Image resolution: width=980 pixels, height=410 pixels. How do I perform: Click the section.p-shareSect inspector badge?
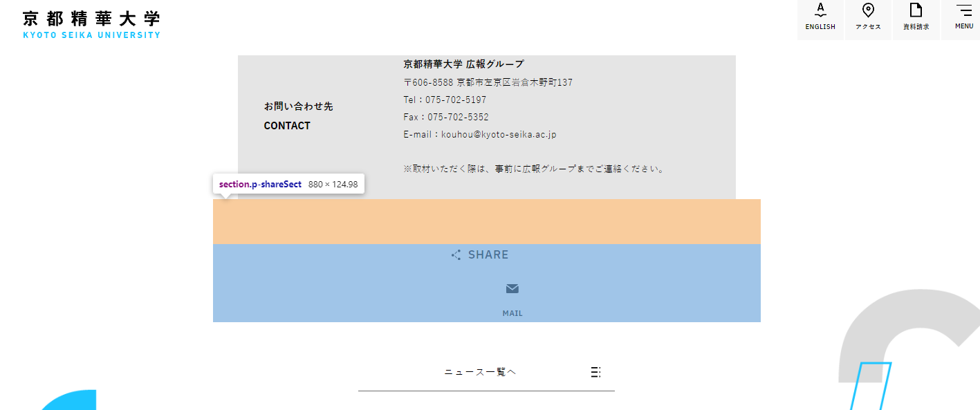288,184
